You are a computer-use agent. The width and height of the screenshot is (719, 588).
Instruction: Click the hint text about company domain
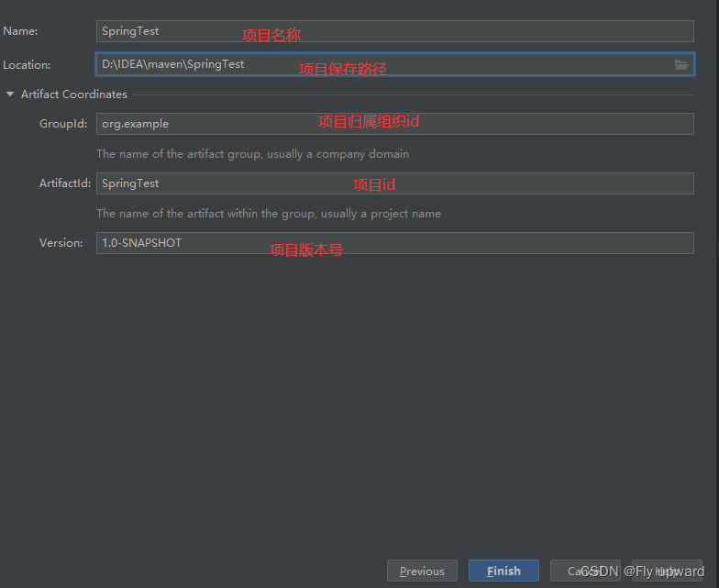(252, 154)
